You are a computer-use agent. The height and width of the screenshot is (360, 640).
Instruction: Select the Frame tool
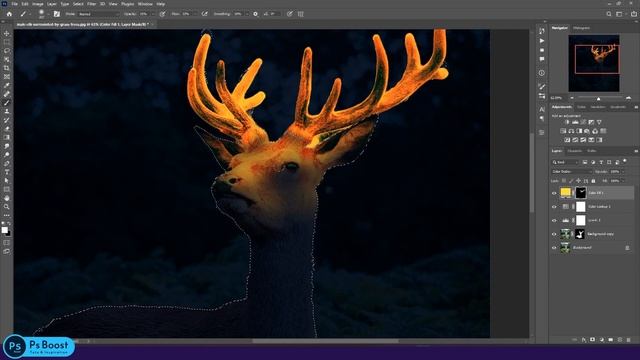click(x=7, y=76)
